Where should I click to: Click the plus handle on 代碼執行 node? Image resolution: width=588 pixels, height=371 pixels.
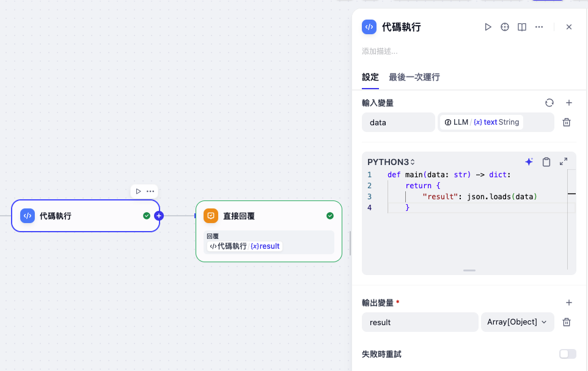(159, 216)
